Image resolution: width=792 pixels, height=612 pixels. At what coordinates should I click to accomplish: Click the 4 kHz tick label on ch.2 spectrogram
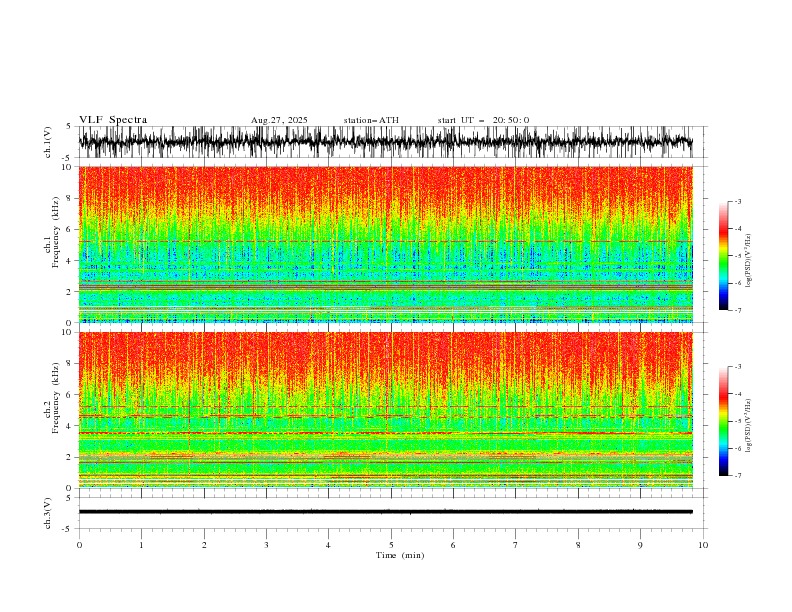(69, 426)
